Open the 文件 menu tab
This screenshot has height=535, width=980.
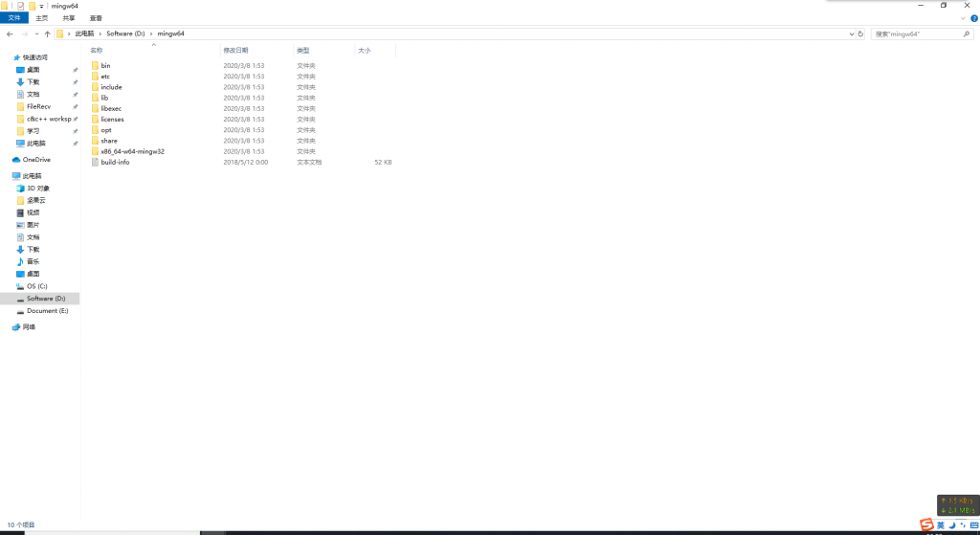tap(14, 18)
